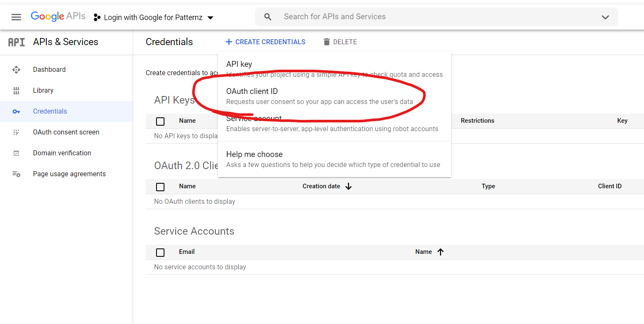The width and height of the screenshot is (644, 324).
Task: Click the Google APIs logo
Action: tap(58, 17)
